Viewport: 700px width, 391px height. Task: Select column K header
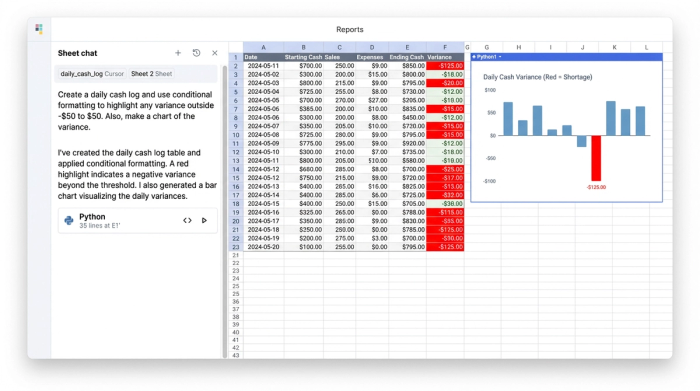click(614, 47)
